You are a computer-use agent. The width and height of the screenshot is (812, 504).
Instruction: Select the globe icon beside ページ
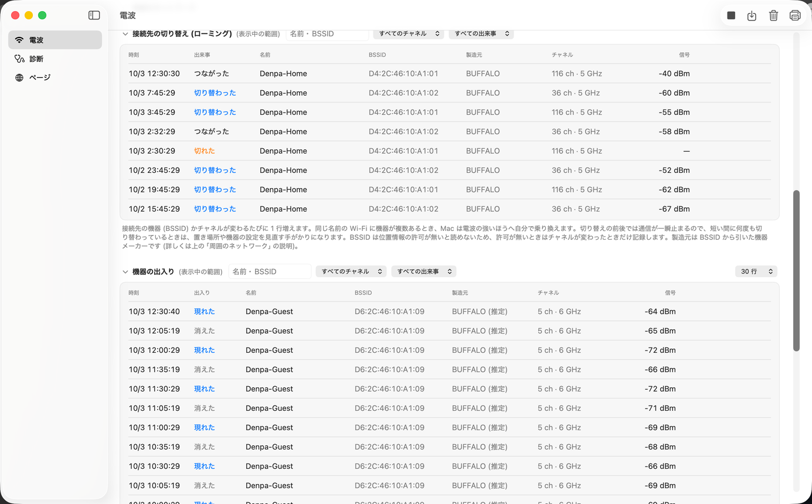pos(19,77)
